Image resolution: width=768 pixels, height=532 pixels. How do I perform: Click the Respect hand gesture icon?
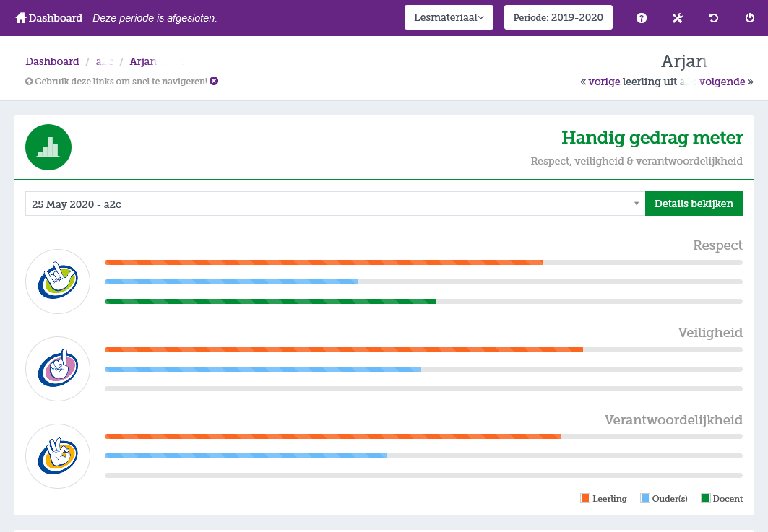tap(58, 282)
